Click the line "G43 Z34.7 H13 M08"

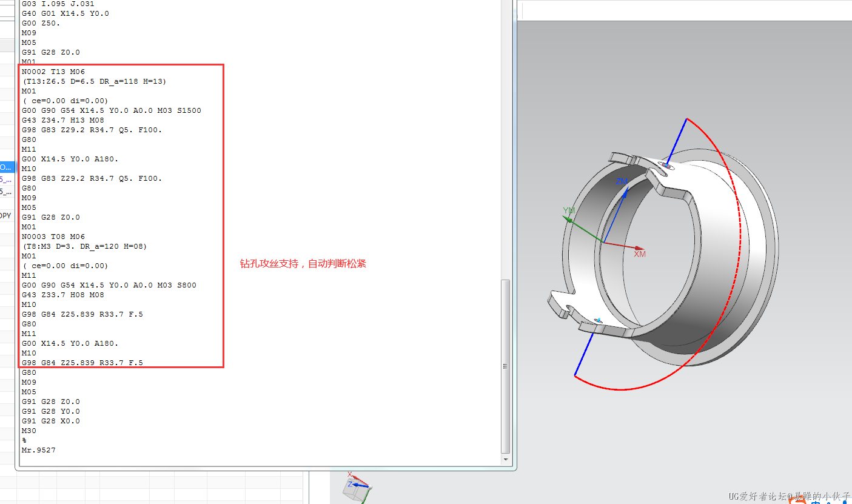pyautogui.click(x=63, y=120)
